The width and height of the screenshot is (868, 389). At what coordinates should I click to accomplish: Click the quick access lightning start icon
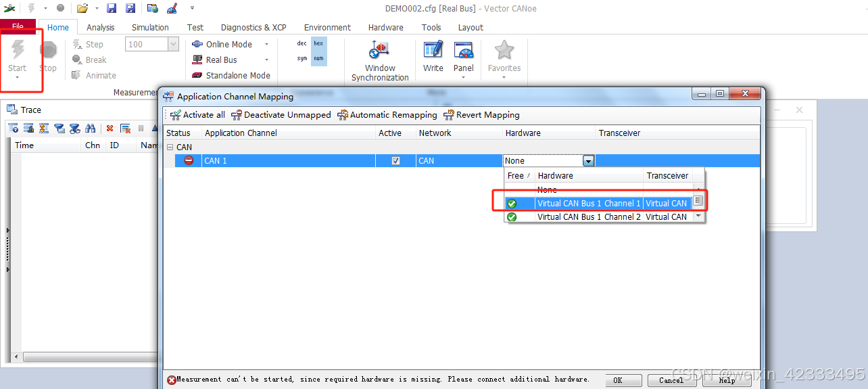[x=32, y=8]
